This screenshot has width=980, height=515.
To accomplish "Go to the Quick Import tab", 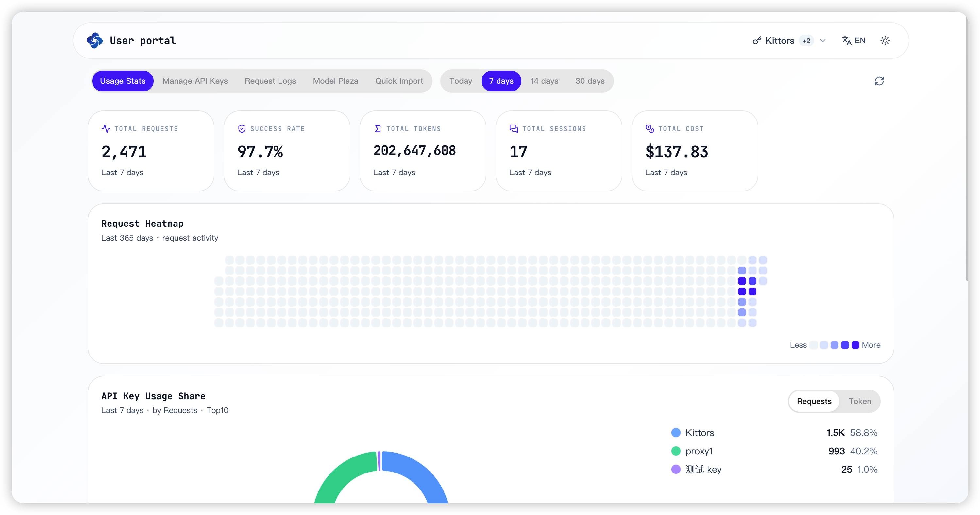I will [x=399, y=81].
